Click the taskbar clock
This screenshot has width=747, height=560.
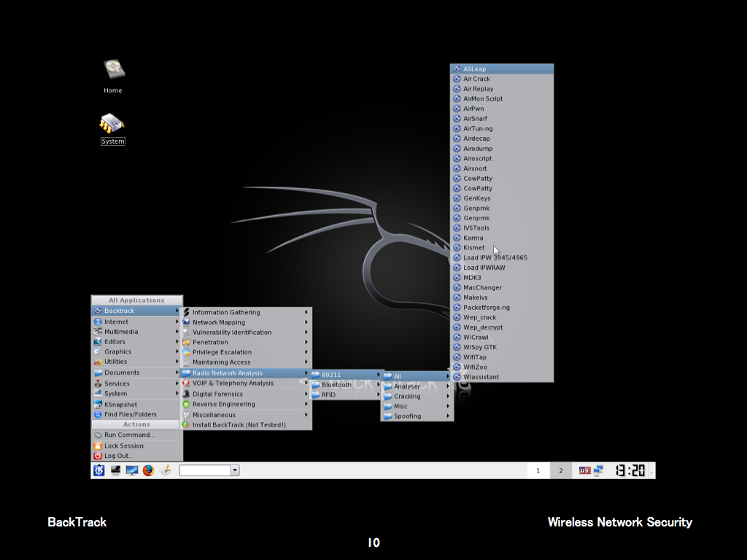pos(630,470)
